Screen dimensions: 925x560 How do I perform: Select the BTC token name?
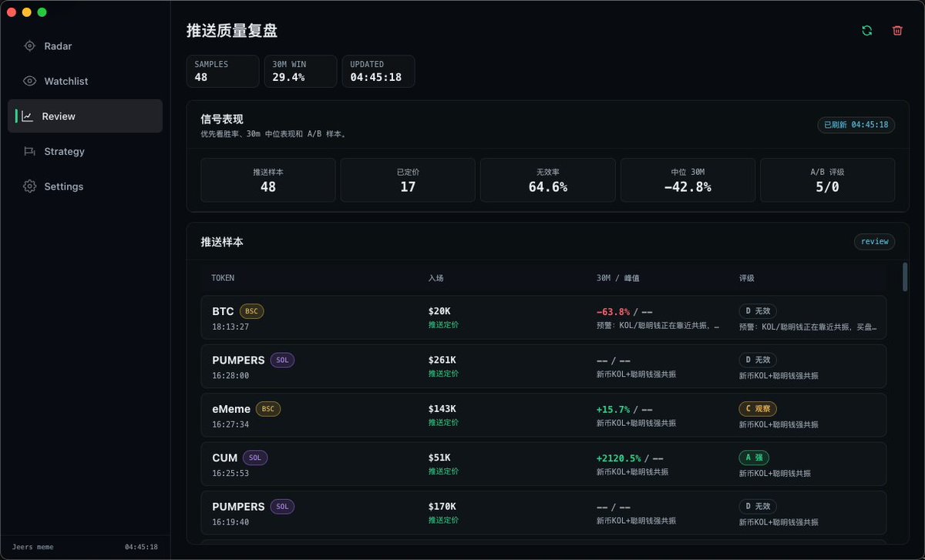point(223,311)
